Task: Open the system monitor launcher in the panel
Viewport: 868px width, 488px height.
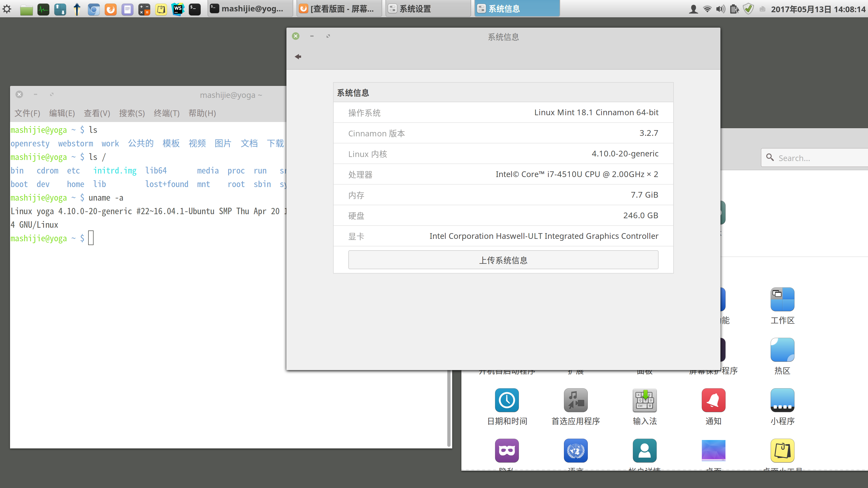Action: point(43,9)
